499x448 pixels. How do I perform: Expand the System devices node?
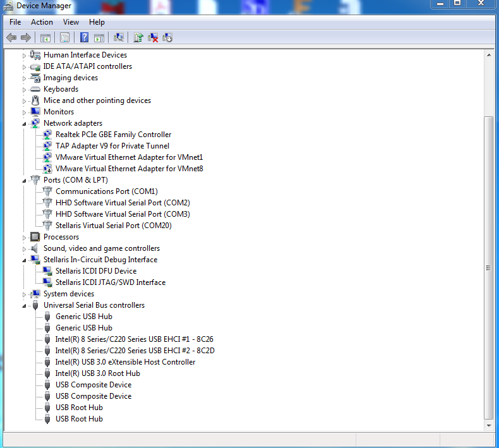pyautogui.click(x=24, y=294)
